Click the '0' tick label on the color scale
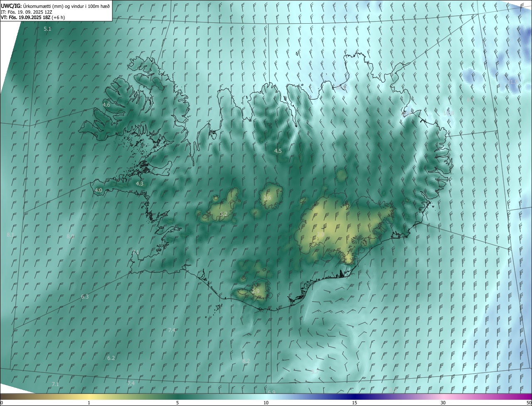The image size is (532, 406). point(2,403)
